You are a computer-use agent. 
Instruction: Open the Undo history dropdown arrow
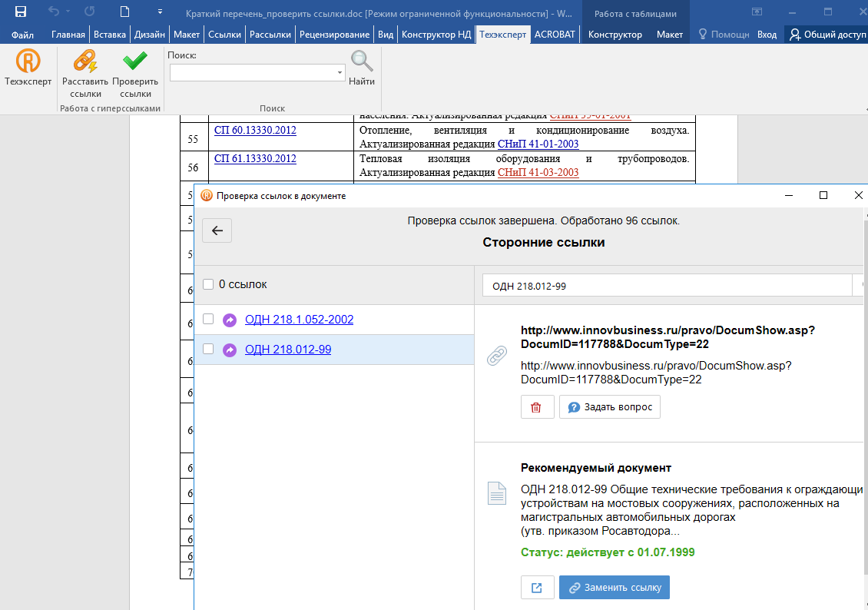pos(67,12)
